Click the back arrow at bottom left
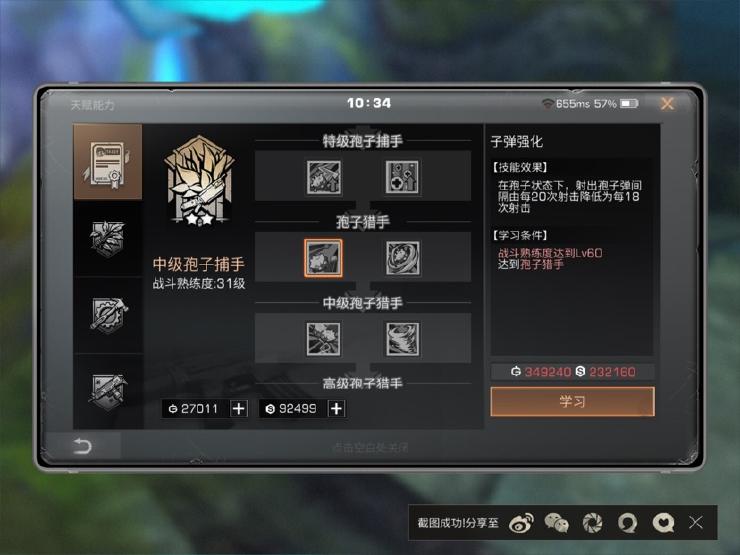The height and width of the screenshot is (555, 740). 82,446
